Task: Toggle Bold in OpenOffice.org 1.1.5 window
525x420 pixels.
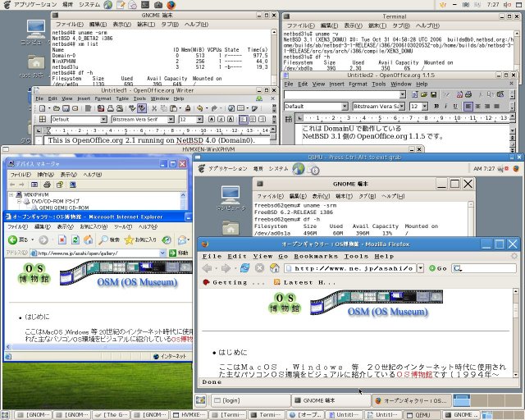Action: click(x=436, y=106)
